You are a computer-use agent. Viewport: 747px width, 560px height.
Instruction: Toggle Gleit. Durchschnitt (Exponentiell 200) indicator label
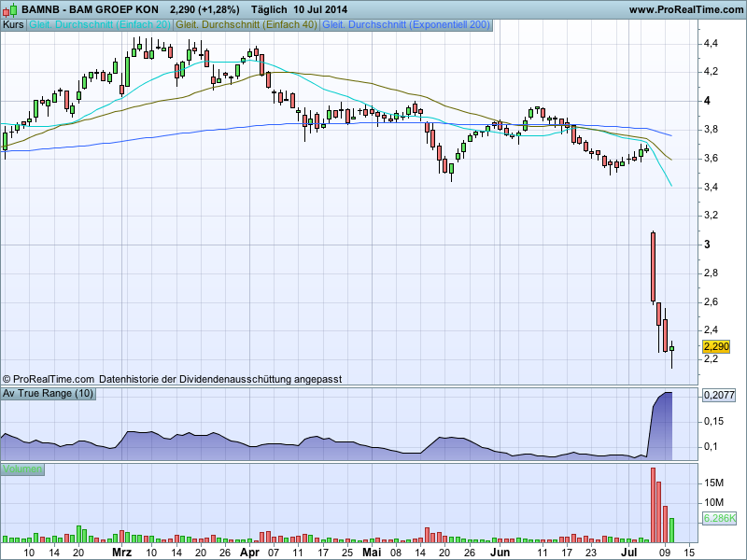click(406, 25)
